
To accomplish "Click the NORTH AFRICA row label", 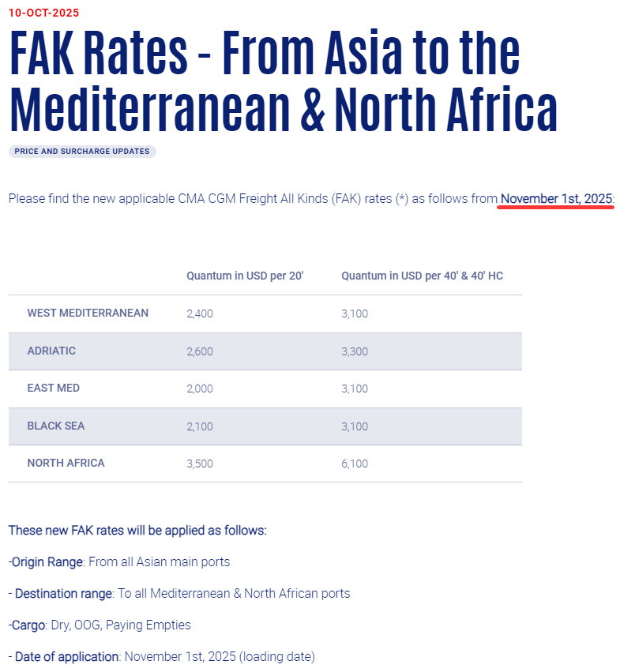I will click(x=66, y=463).
